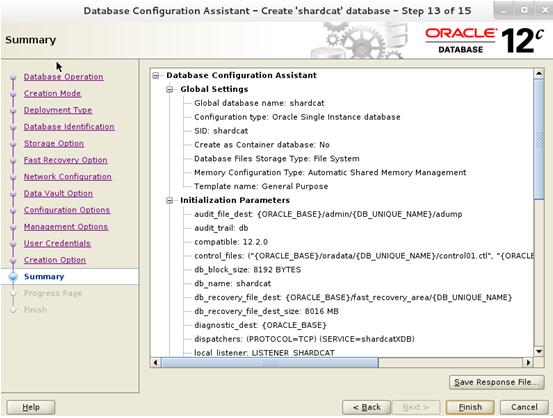Minimize the Database Configuration Assistant window
Viewport: 553px width, 418px height.
point(504,11)
